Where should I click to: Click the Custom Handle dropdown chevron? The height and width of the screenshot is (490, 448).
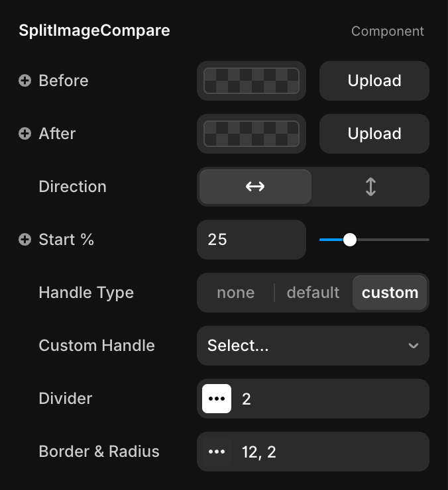[x=414, y=346]
